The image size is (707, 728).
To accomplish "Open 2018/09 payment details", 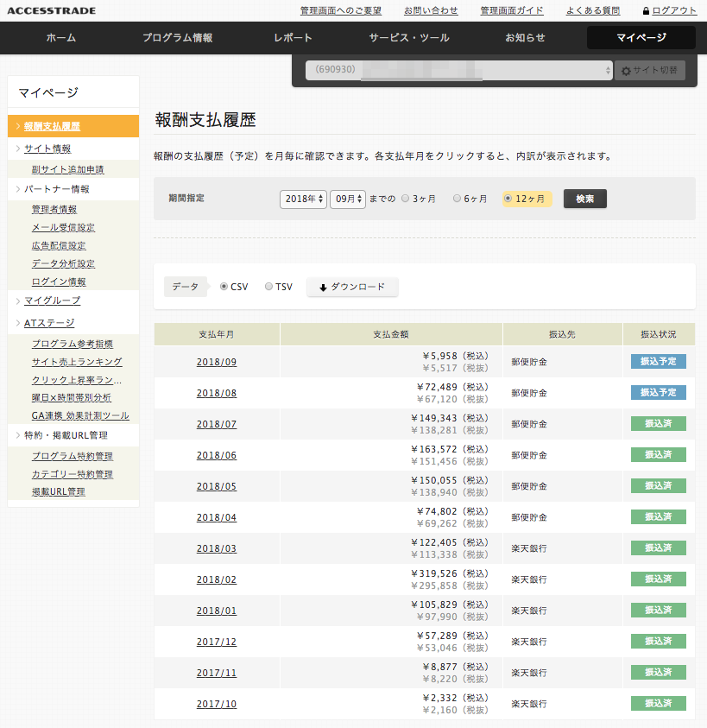I will (217, 362).
